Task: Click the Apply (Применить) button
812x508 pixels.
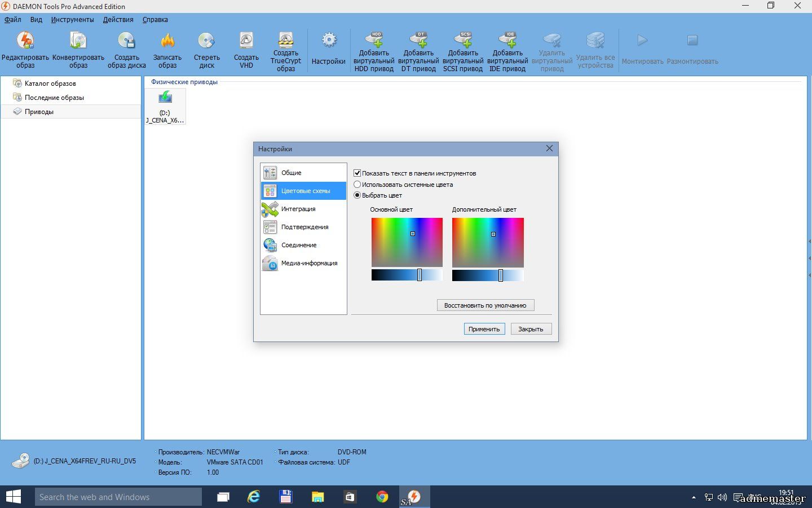Action: (484, 329)
